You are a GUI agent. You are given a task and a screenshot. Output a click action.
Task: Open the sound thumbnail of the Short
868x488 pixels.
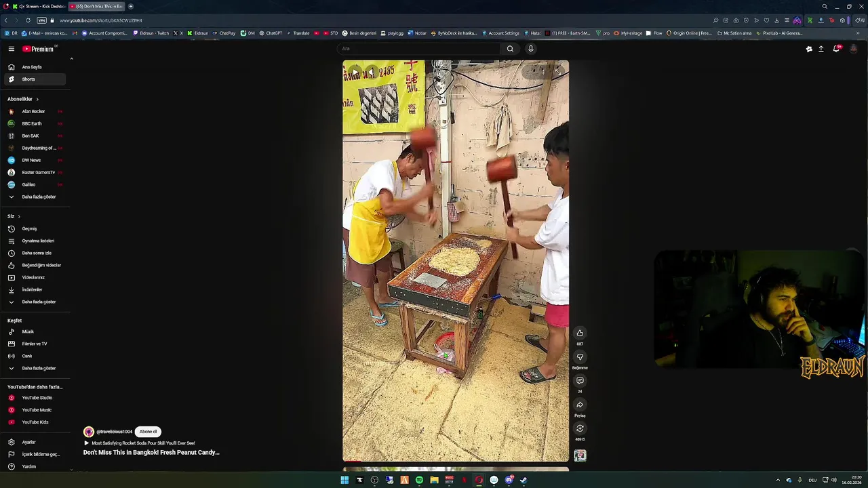pos(580,455)
